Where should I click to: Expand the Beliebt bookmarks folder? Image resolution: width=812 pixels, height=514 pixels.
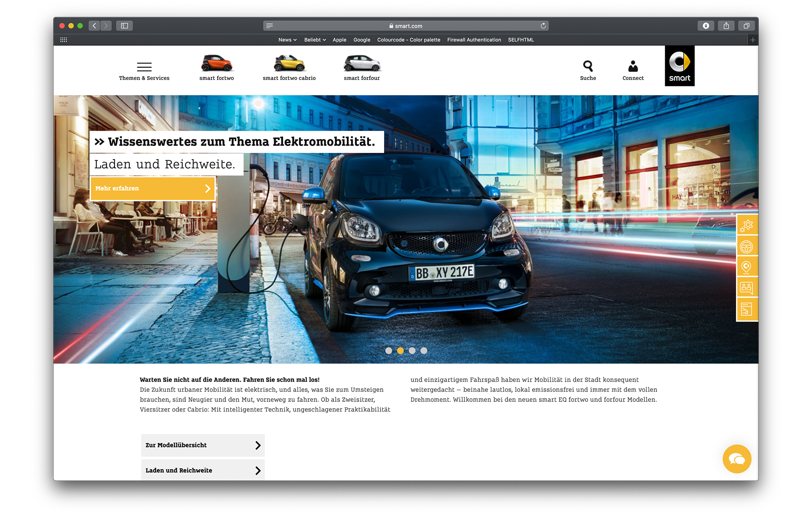(315, 40)
